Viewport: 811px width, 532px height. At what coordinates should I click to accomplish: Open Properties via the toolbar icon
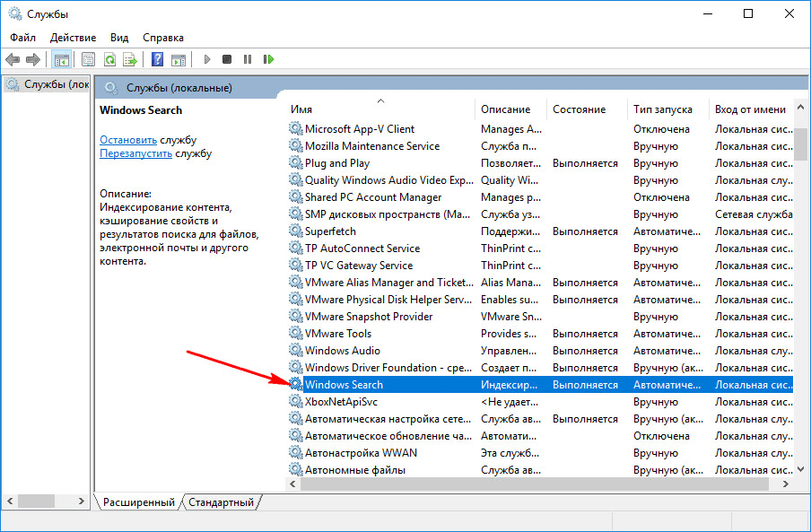click(x=88, y=59)
